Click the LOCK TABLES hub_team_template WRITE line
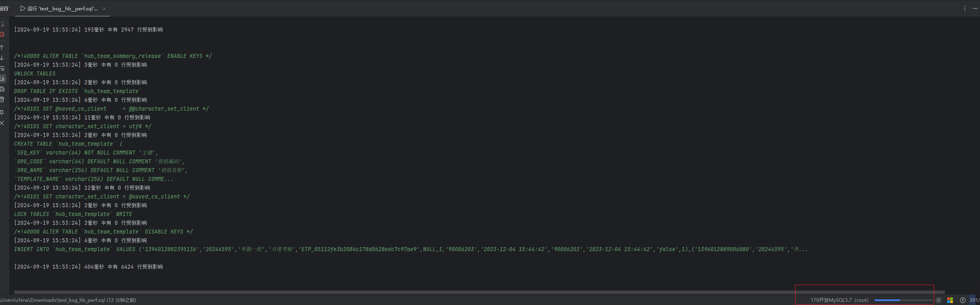This screenshot has height=305, width=980. point(73,214)
